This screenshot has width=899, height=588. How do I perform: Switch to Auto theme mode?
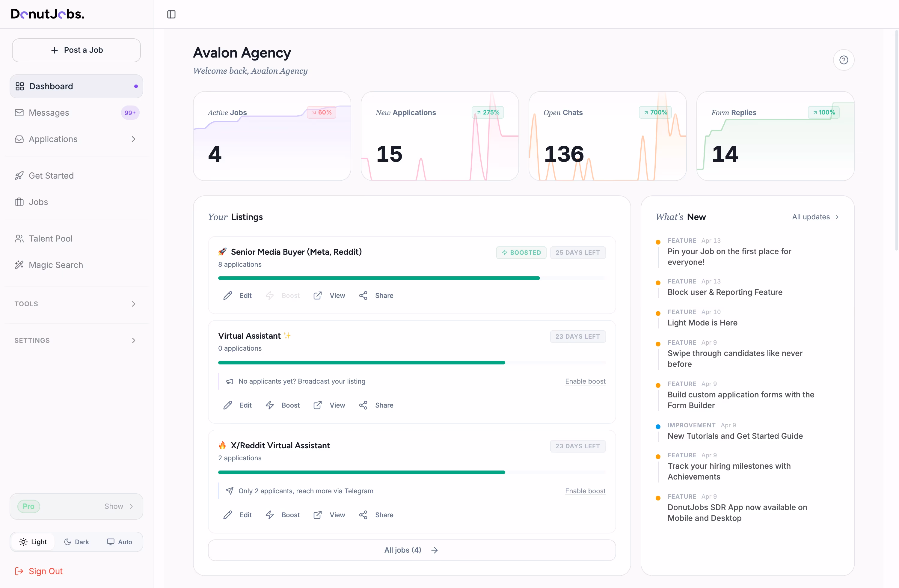coord(119,542)
